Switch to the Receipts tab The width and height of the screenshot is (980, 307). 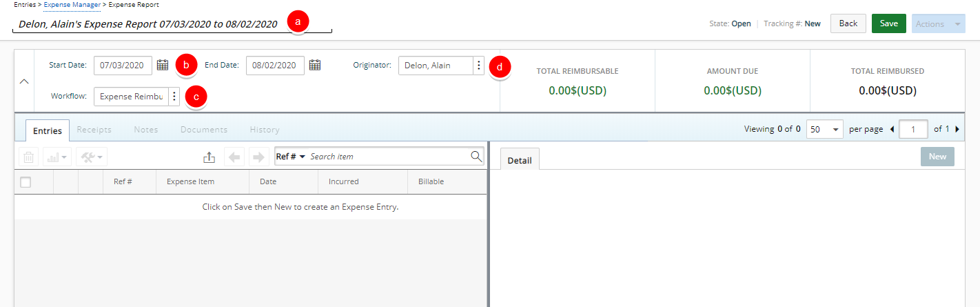tap(94, 130)
